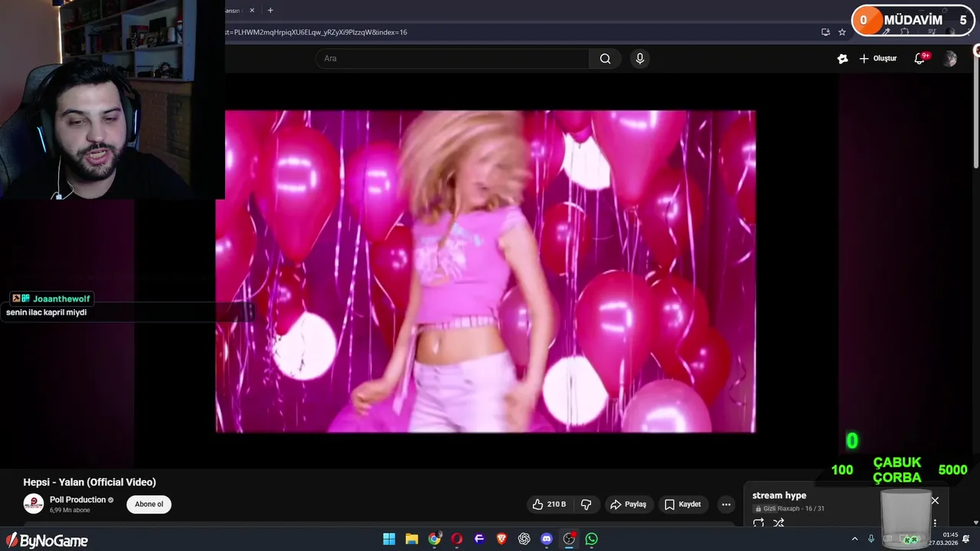Open the Windows Start menu
The image size is (980, 551).
(389, 539)
